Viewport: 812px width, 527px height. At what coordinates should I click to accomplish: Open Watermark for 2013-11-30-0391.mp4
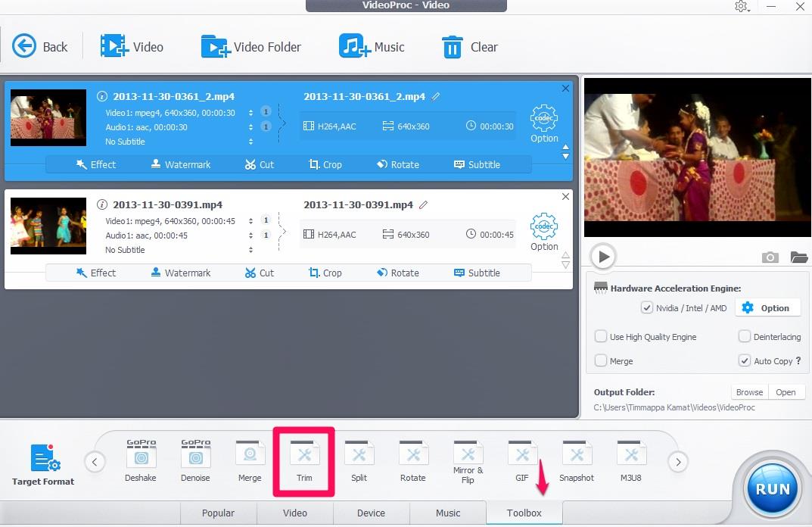point(181,273)
